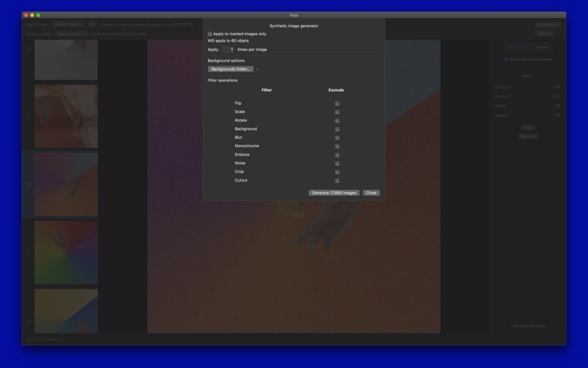Click the Noise filter label
This screenshot has width=588, height=368.
click(x=240, y=164)
